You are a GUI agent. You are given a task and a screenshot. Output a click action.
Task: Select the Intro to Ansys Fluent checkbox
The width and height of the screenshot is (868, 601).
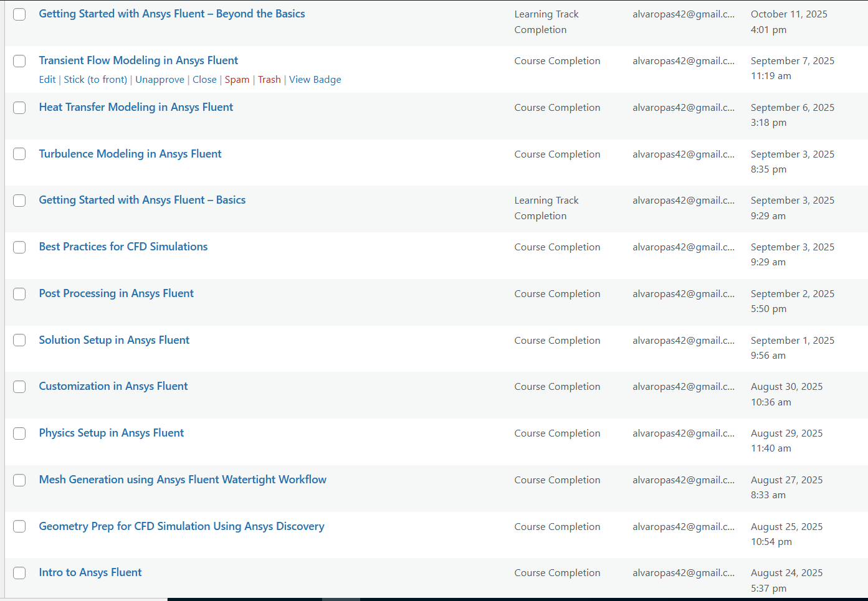19,573
